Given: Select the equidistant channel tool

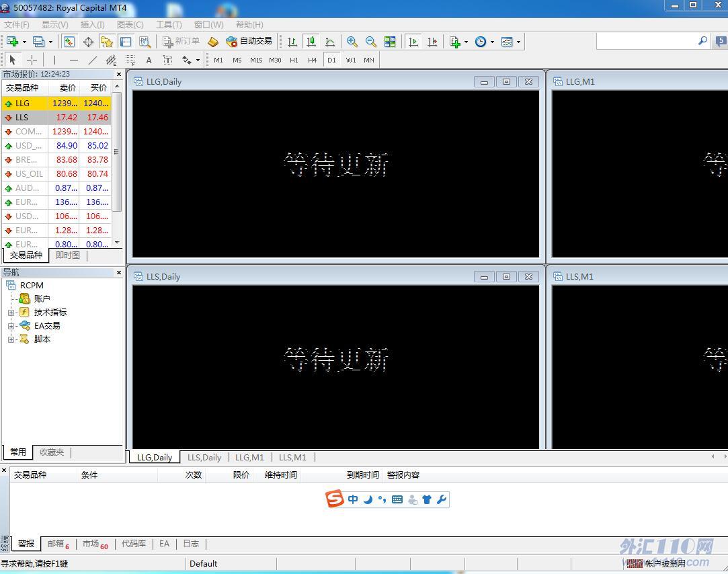Looking at the screenshot, I should [x=112, y=60].
